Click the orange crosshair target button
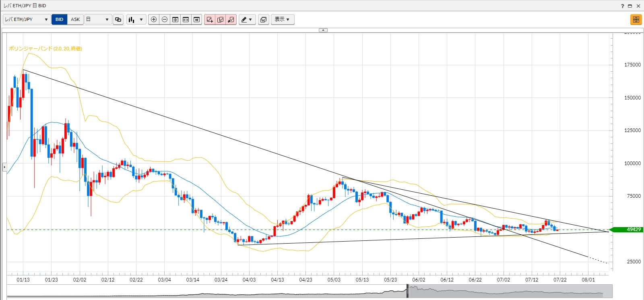 tap(636, 19)
